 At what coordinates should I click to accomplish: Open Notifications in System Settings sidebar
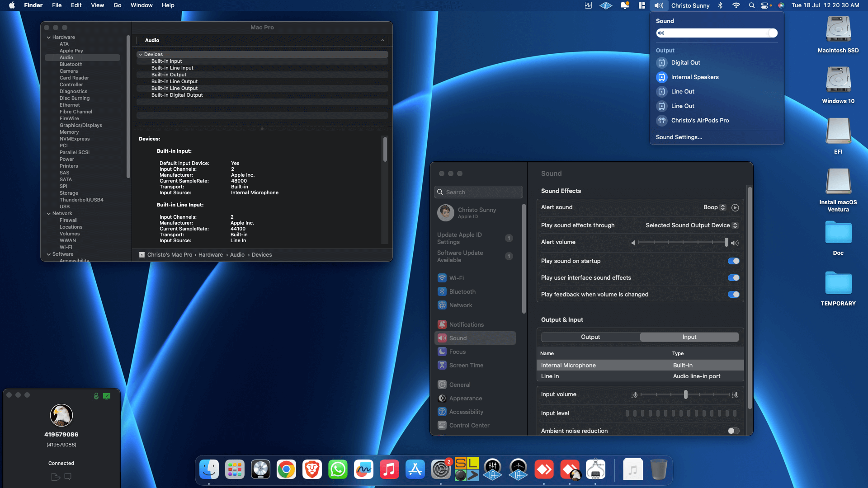(x=475, y=325)
